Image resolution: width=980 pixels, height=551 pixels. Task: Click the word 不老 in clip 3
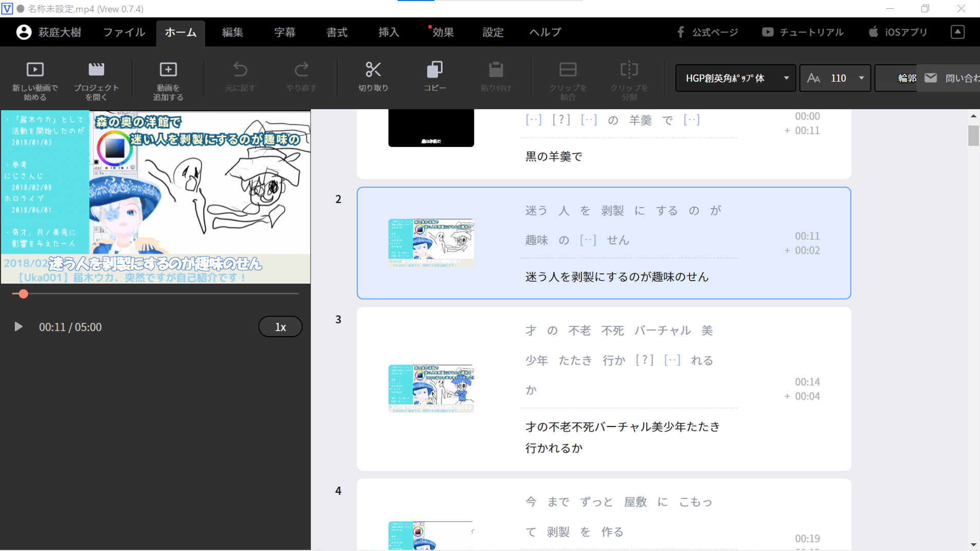(579, 330)
